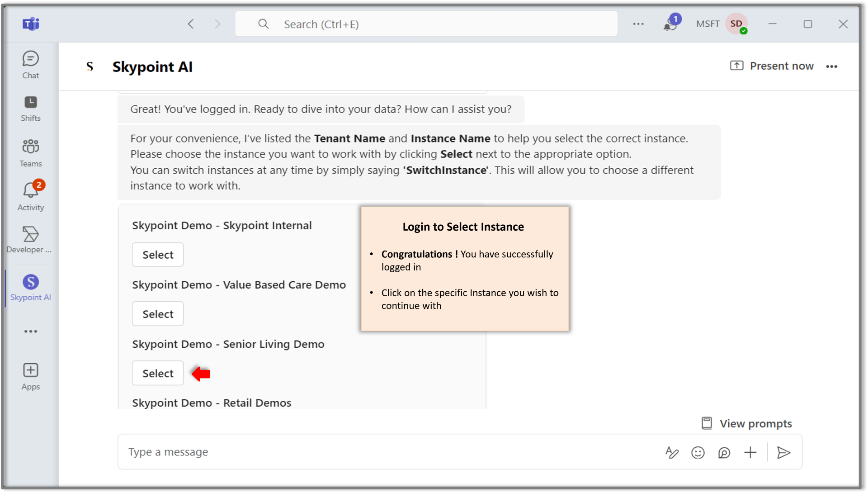The image size is (868, 493).
Task: Close the Teams window
Action: click(843, 24)
